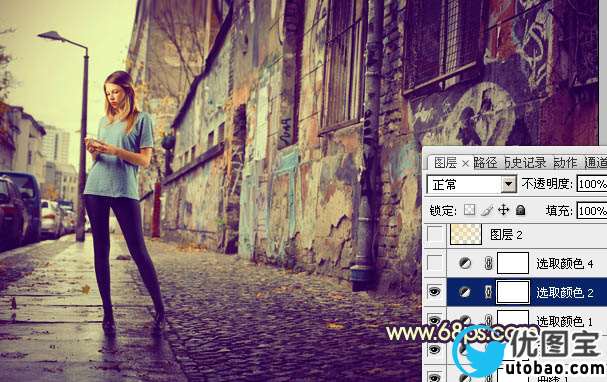This screenshot has height=382, width=607.
Task: Select the 选取颜色 4 layer name
Action: 564,264
